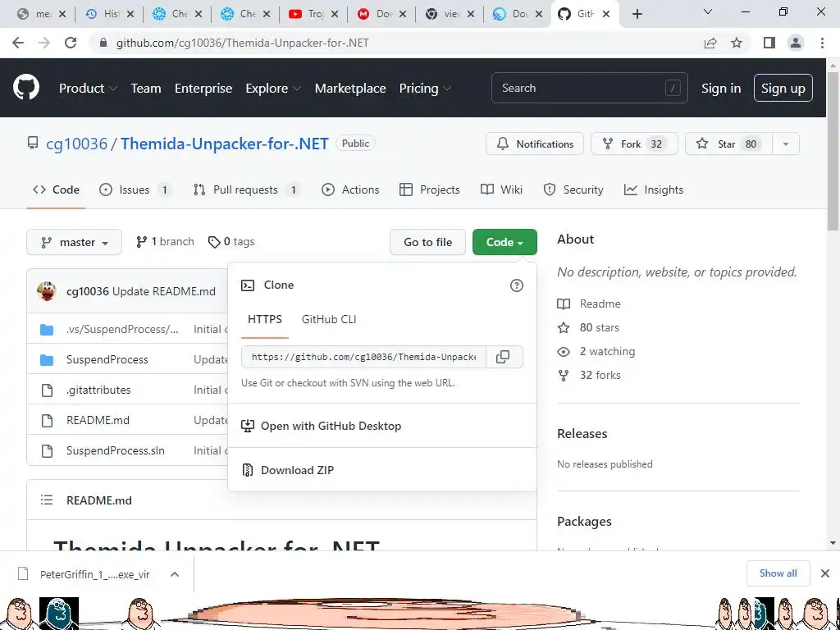Click the README table of contents icon
The height and width of the screenshot is (630, 840).
coord(47,500)
